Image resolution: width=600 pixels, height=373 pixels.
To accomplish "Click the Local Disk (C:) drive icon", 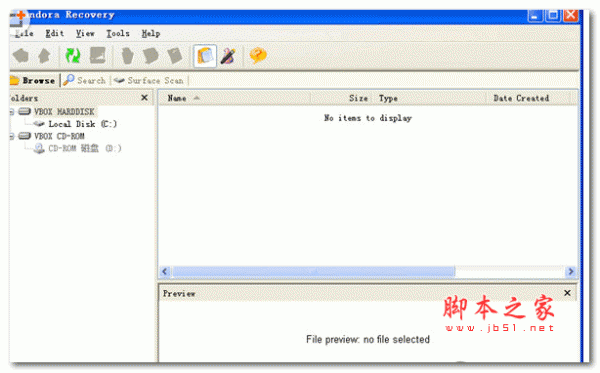I will pyautogui.click(x=39, y=124).
